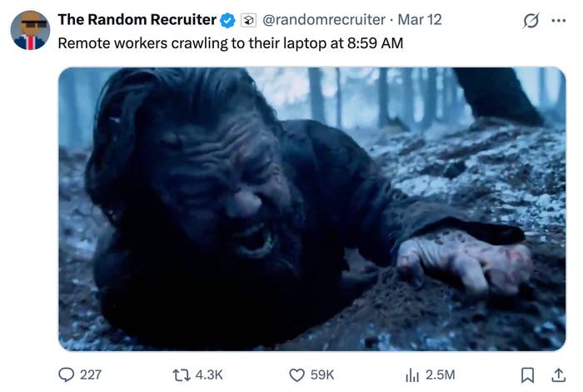Click the square affiliate badge icon

coord(247,19)
